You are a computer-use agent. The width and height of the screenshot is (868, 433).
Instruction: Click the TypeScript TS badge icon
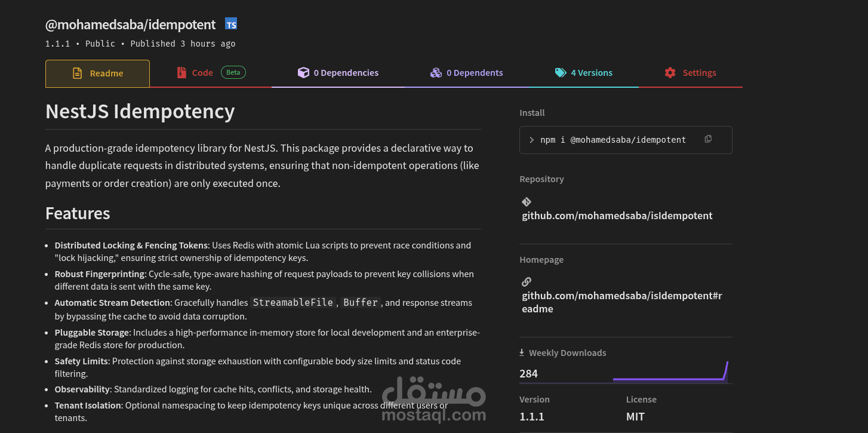pyautogui.click(x=231, y=24)
